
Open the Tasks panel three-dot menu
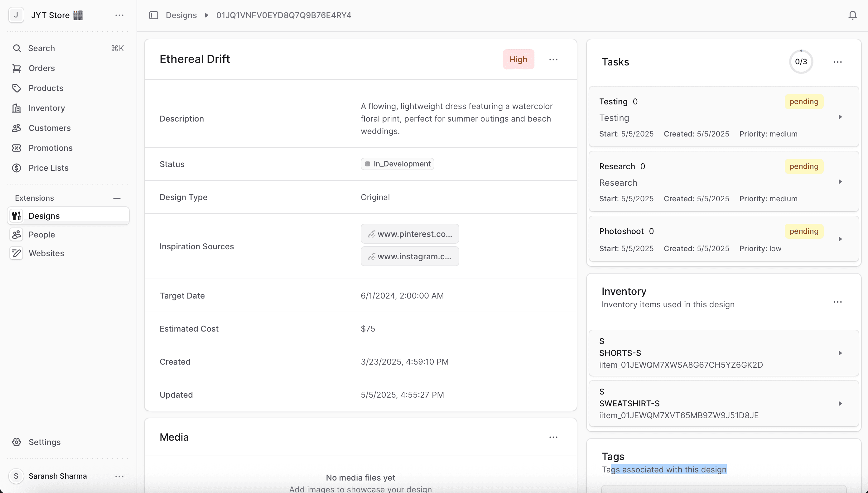[837, 62]
